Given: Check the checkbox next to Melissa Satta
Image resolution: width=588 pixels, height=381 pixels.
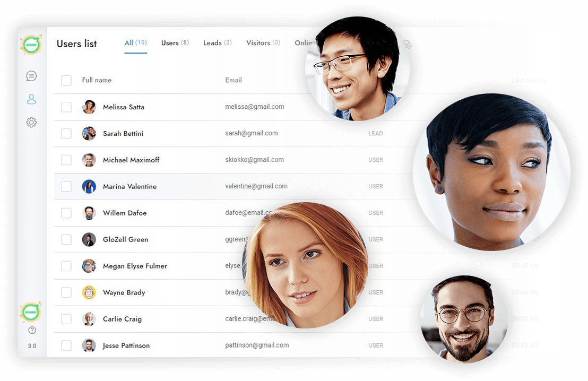Looking at the screenshot, I should click(66, 107).
